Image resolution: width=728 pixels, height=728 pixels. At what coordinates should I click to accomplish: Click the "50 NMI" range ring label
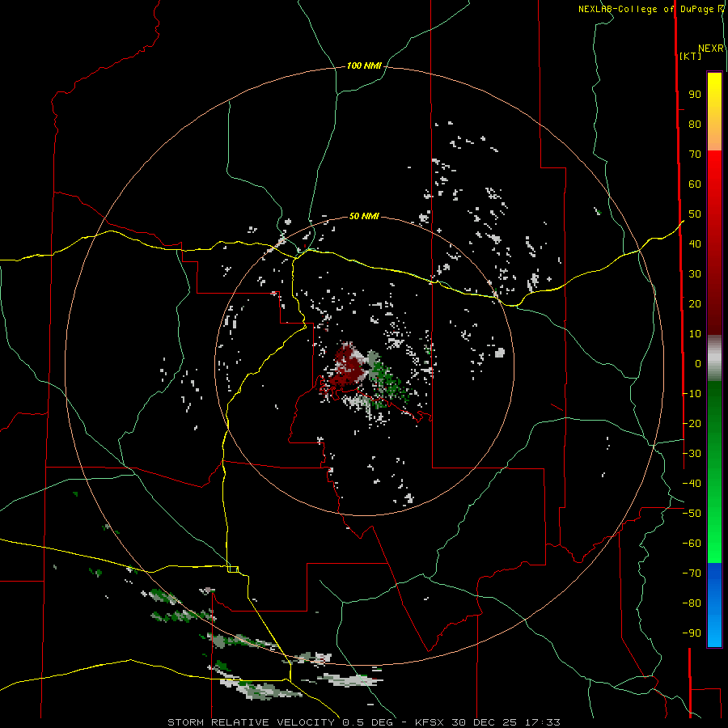point(364,216)
